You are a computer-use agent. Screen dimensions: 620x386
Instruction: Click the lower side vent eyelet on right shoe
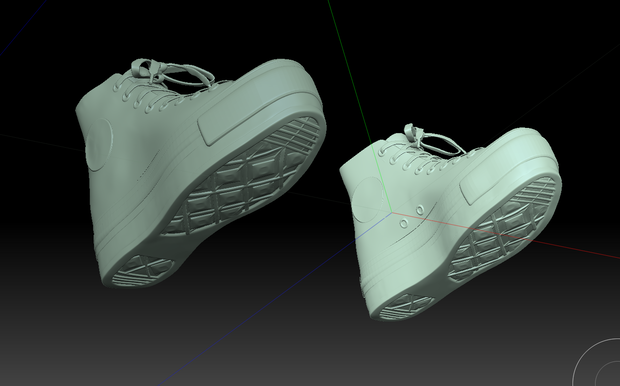(404, 223)
